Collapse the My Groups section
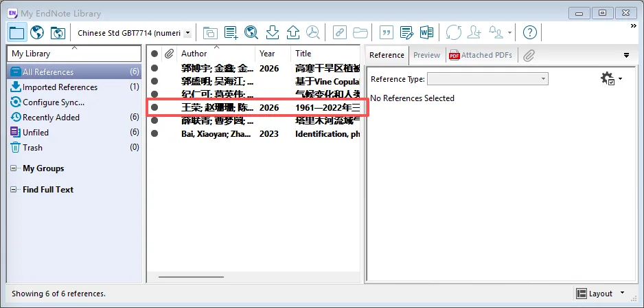 [x=14, y=168]
